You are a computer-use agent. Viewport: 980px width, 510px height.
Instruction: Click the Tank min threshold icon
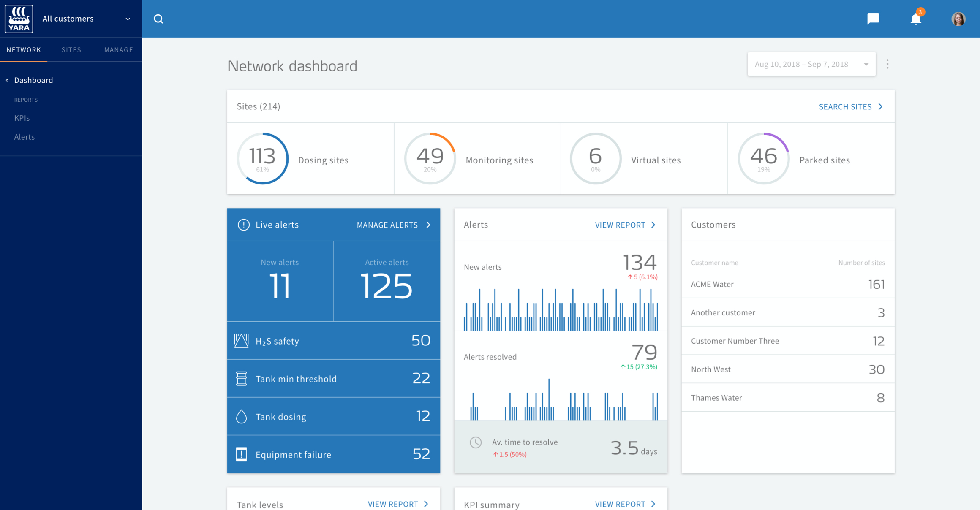click(241, 379)
